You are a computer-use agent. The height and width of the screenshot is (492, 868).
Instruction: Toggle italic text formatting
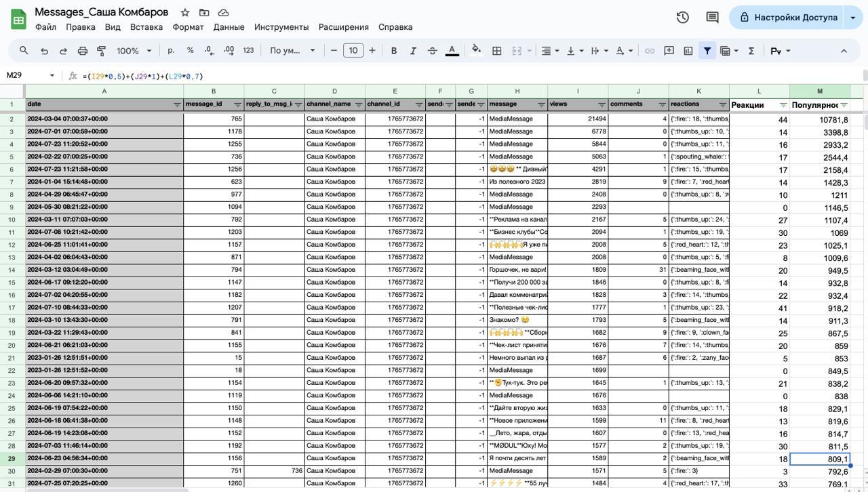(x=413, y=51)
